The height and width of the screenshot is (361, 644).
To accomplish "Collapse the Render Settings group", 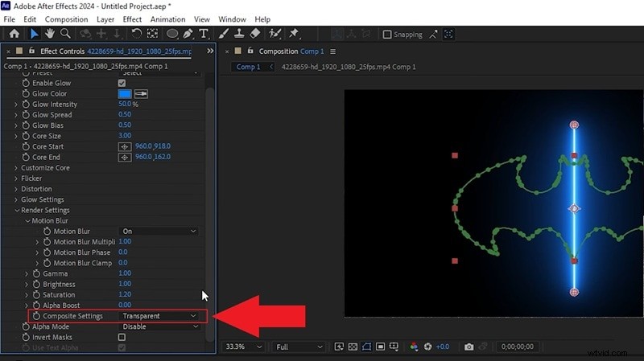I will [x=16, y=210].
